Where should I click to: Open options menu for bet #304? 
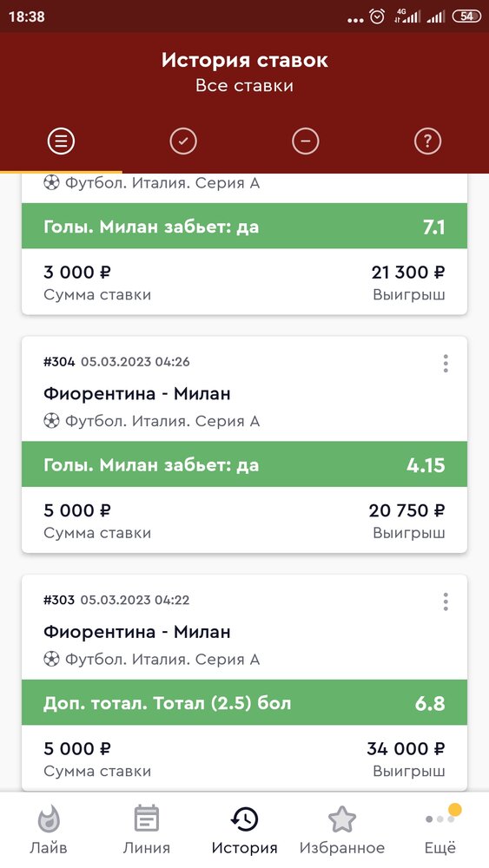[446, 363]
